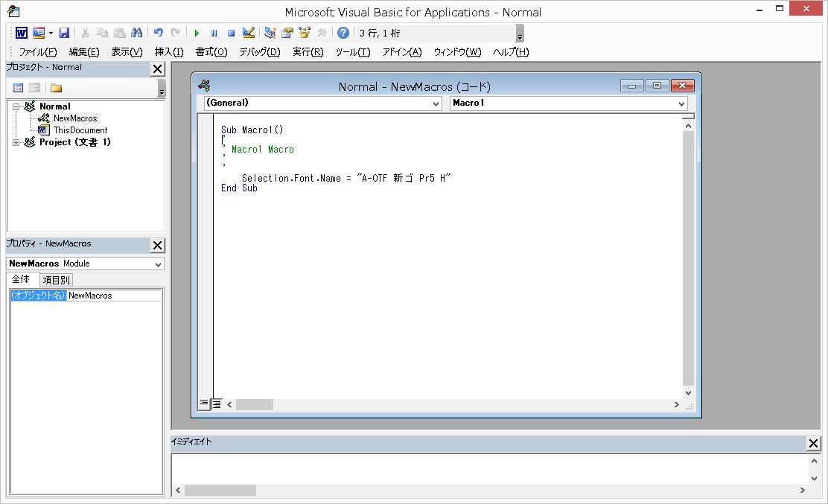The height and width of the screenshot is (504, 828).
Task: Open the 編集(E) menu
Action: point(84,51)
